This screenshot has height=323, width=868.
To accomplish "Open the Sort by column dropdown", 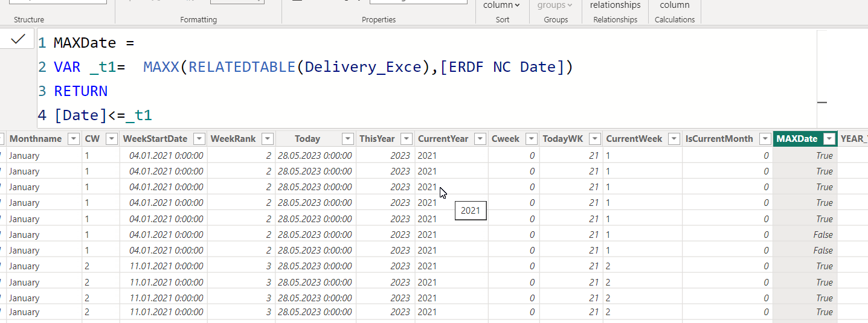I will pos(501,5).
